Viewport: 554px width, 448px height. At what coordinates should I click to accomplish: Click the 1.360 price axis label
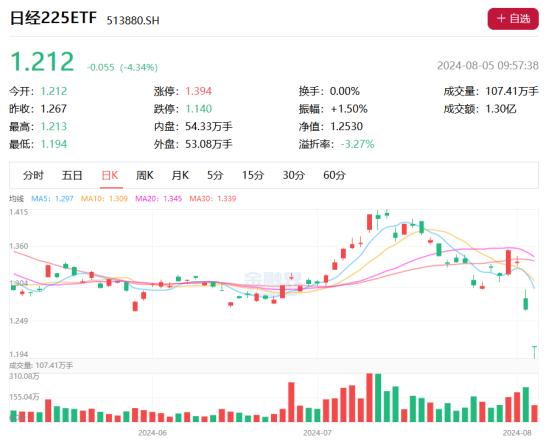(19, 246)
